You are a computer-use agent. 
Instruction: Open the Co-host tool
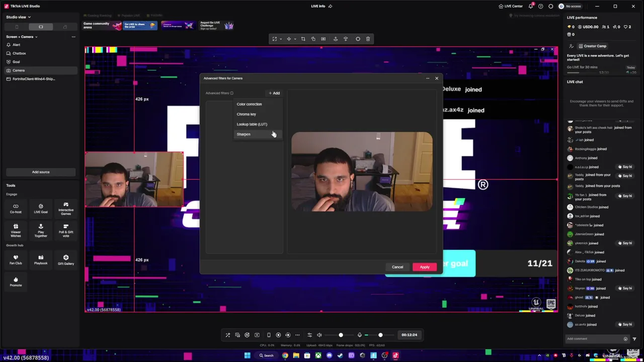pos(16,209)
